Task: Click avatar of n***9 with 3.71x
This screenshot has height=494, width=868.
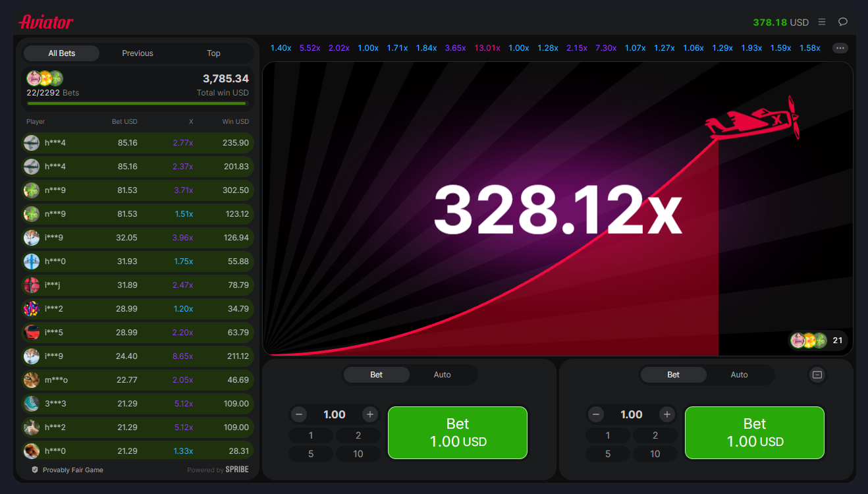Action: (x=31, y=190)
